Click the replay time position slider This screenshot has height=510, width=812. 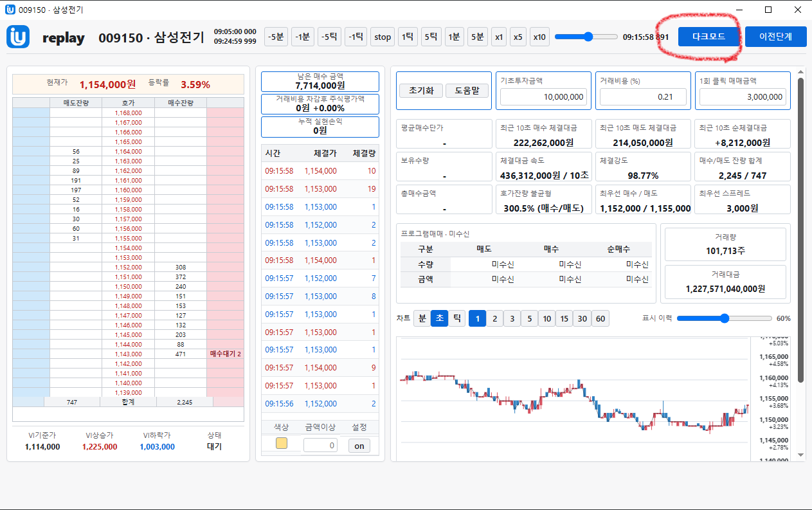pyautogui.click(x=586, y=37)
